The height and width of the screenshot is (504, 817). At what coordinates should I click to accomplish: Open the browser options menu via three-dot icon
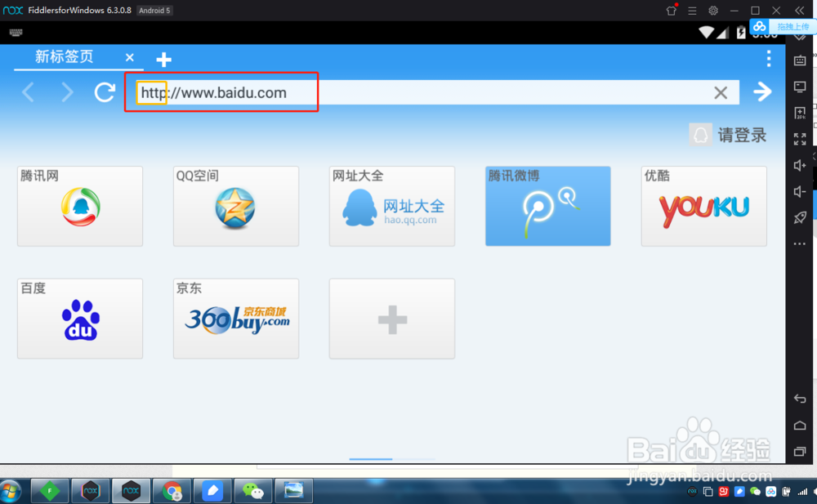769,59
